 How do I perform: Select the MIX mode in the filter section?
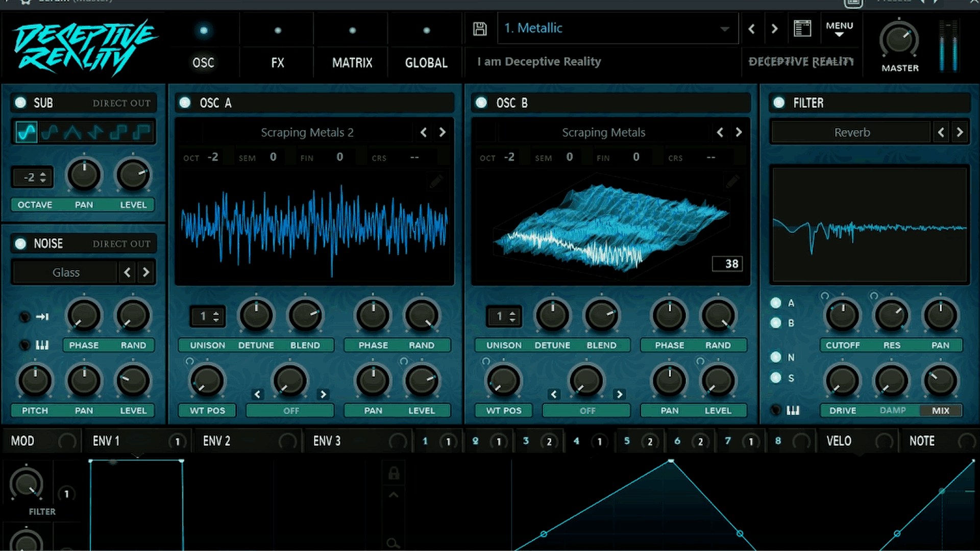[941, 410]
